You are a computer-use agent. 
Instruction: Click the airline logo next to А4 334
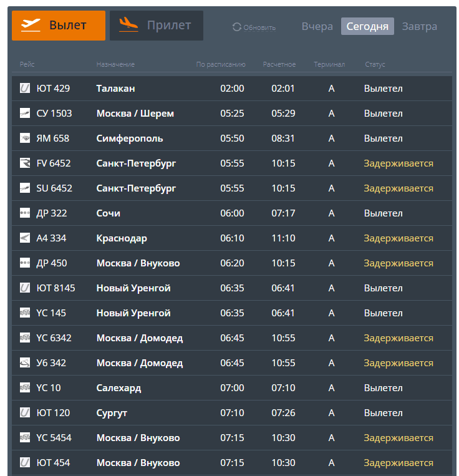click(x=25, y=238)
